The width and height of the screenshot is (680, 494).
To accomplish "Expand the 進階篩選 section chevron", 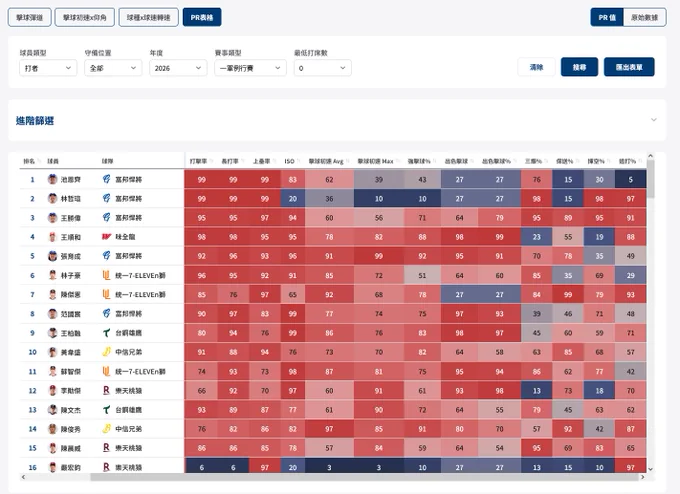I will tap(654, 120).
